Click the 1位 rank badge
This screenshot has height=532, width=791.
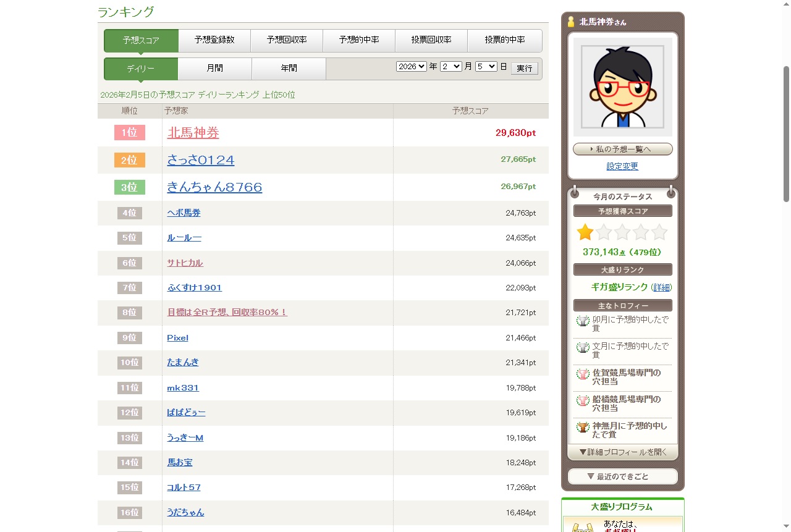click(x=129, y=133)
